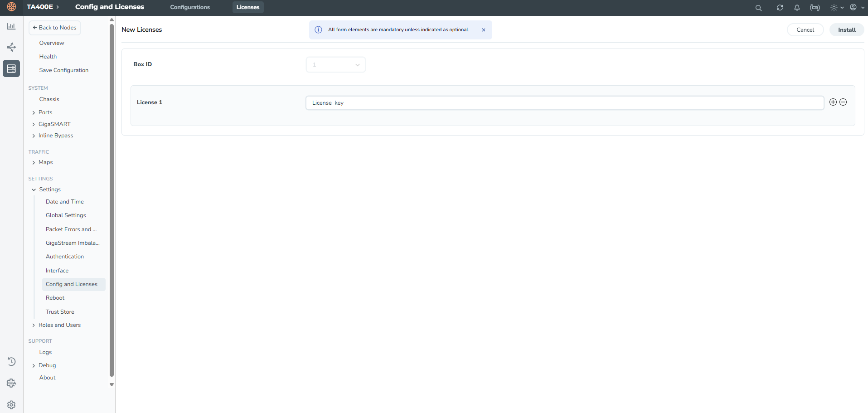The width and height of the screenshot is (868, 413).
Task: Expand the Maps tree item
Action: pyautogui.click(x=34, y=162)
